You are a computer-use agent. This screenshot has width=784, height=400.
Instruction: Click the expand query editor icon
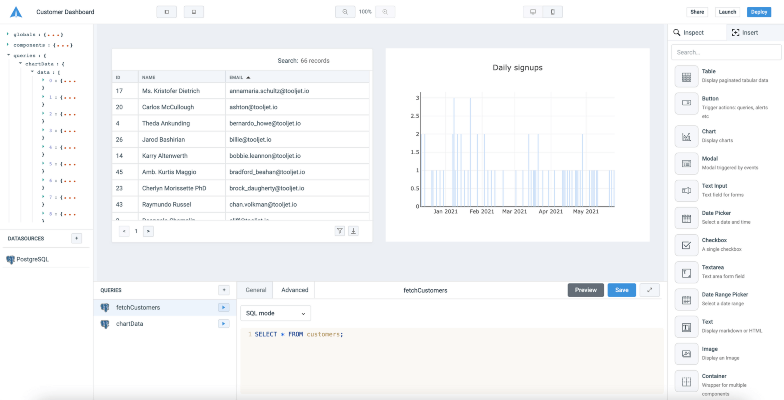click(x=650, y=290)
